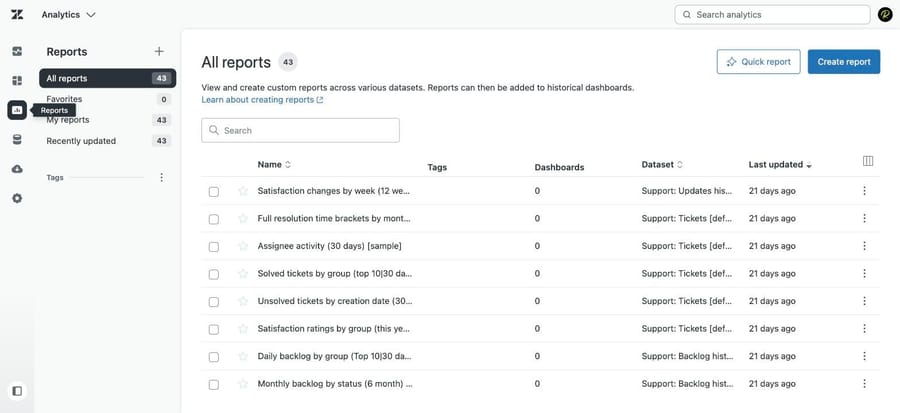Star the Assignee activity (30 days) report

(x=243, y=246)
